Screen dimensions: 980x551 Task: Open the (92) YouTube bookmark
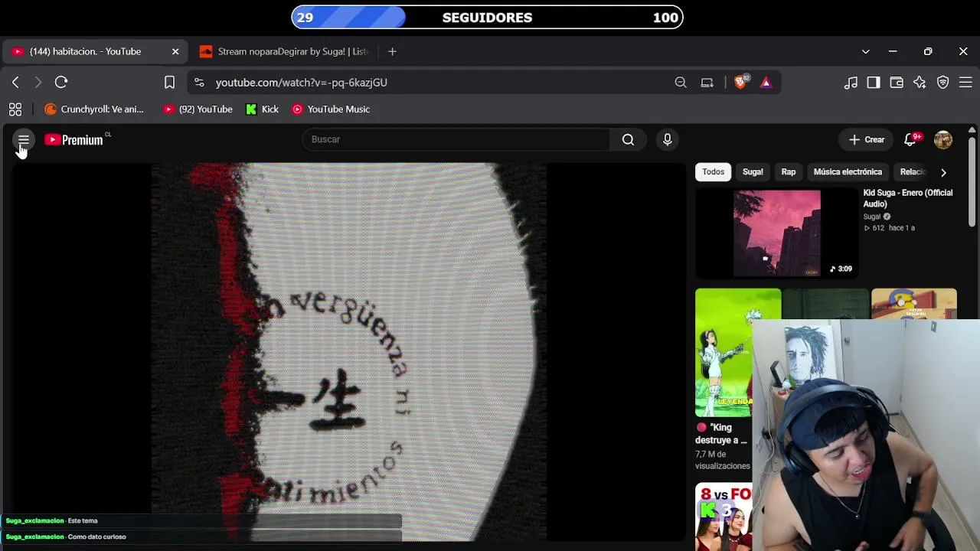tap(198, 109)
